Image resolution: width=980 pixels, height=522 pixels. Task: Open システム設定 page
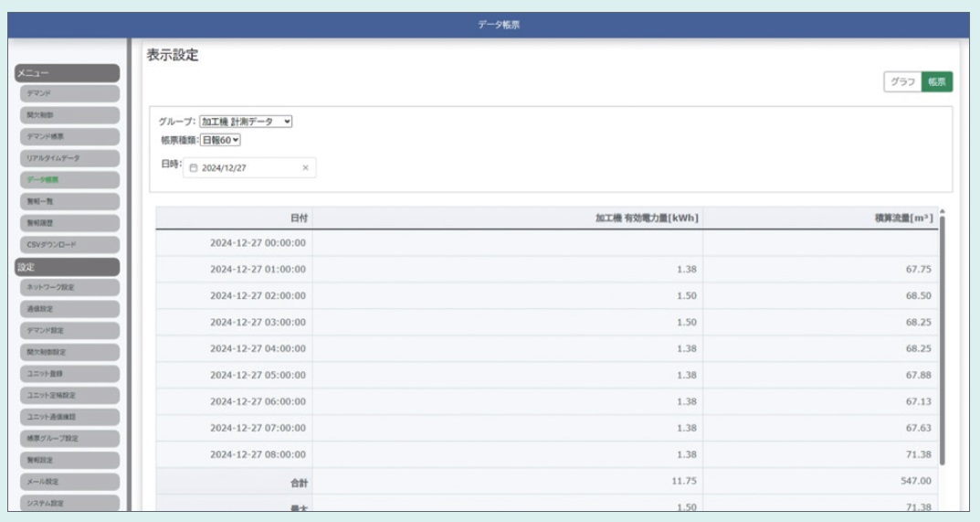69,503
